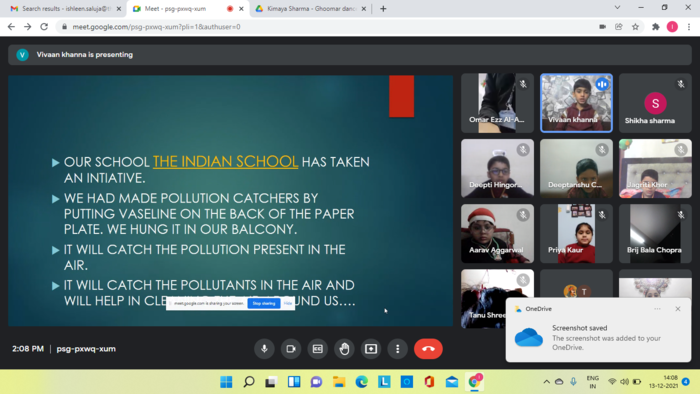The image size is (700, 394).
Task: Show hidden system tray icons
Action: pos(546,382)
